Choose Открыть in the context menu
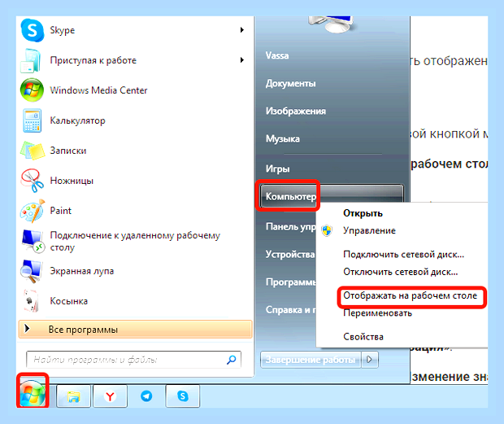The width and height of the screenshot is (504, 424). pyautogui.click(x=363, y=213)
